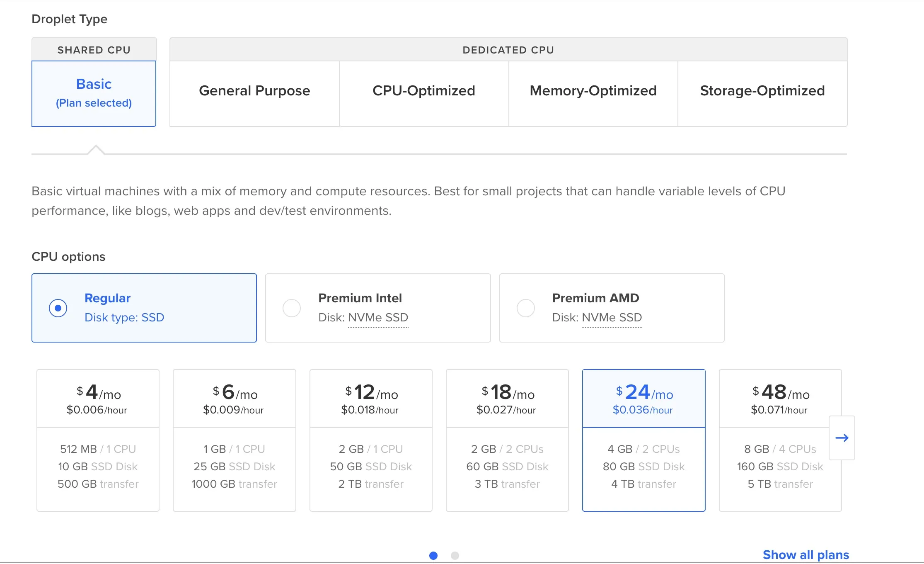Select the $4/mo plan
The height and width of the screenshot is (564, 924).
[x=98, y=440]
